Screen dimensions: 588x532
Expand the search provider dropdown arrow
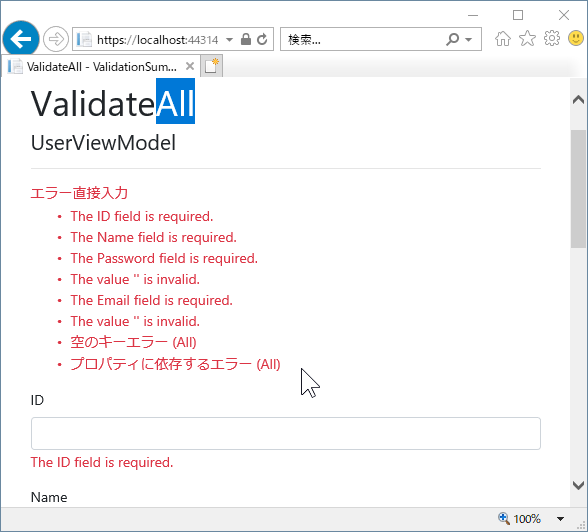468,39
